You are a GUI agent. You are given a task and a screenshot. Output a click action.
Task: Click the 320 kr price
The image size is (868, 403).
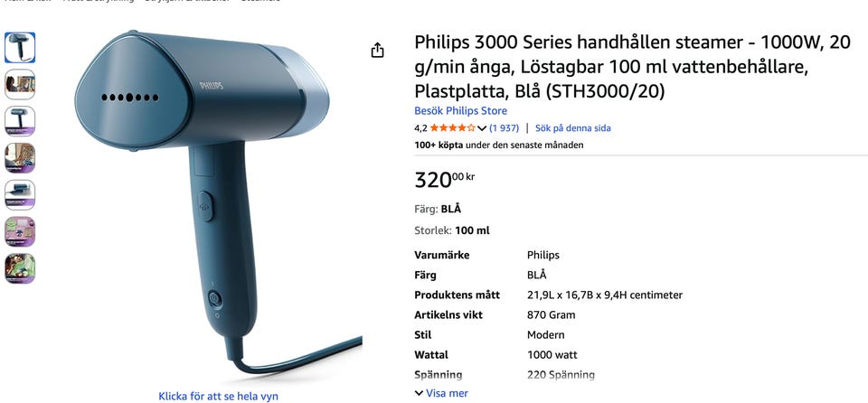445,180
